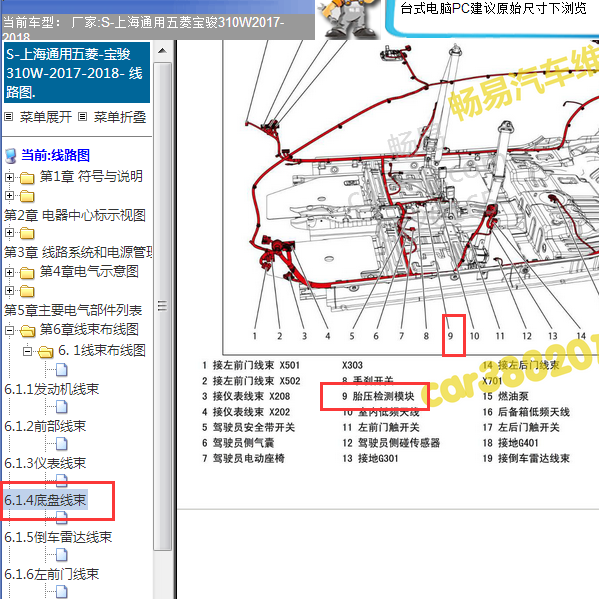Click the 当前:线路图 computer icon
This screenshot has height=599, width=599.
[x=11, y=156]
